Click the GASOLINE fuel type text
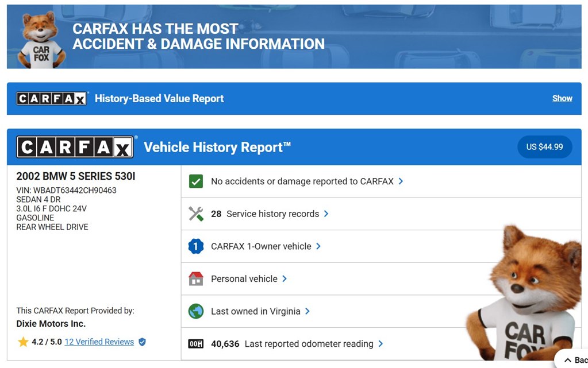The width and height of the screenshot is (588, 368). pos(35,218)
